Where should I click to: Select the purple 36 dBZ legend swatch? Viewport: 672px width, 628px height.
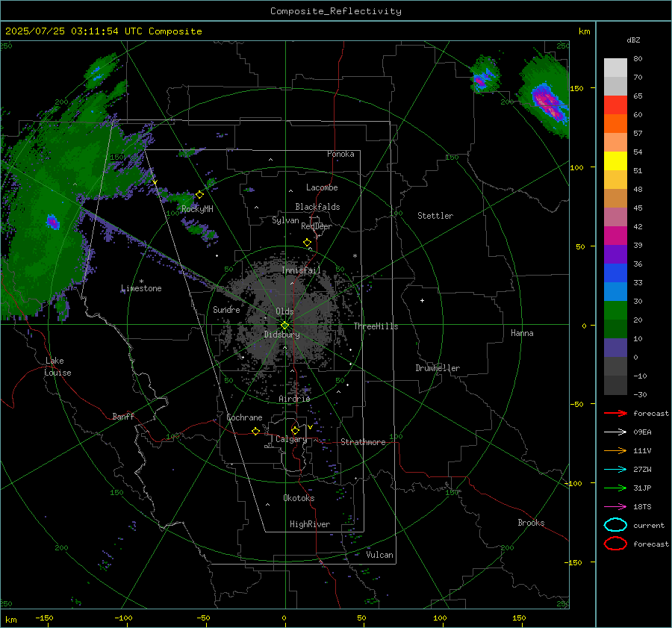[615, 255]
